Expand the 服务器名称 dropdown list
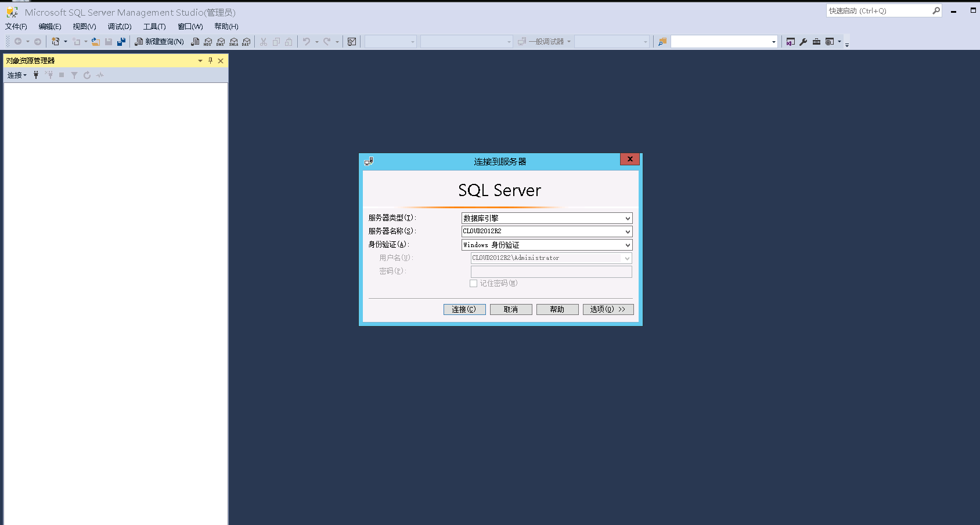This screenshot has height=525, width=980. pyautogui.click(x=626, y=231)
